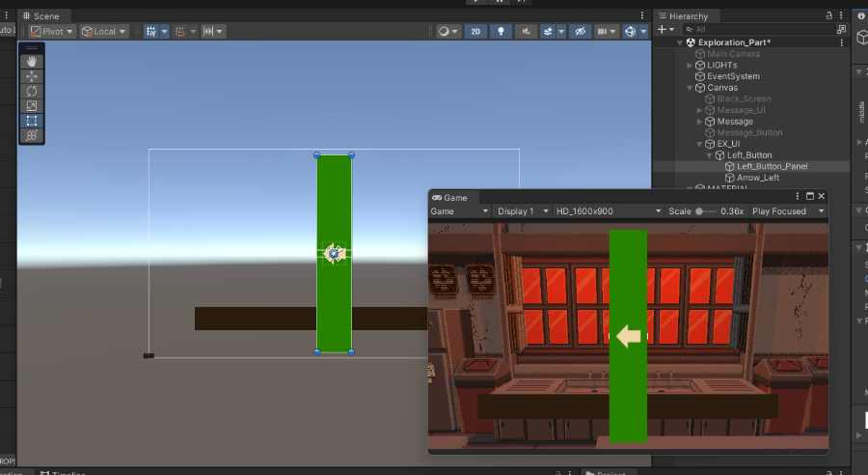Toggle 2D view mode in Scene

(475, 31)
